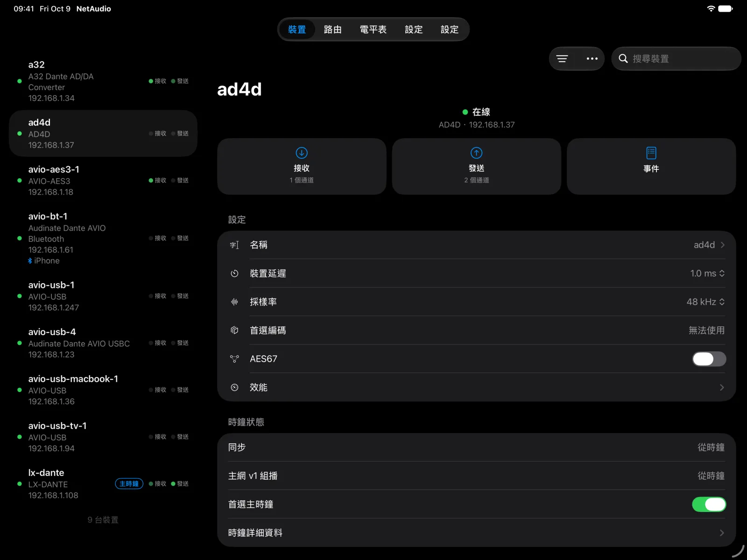Click the 192.168.1.108 address text
This screenshot has width=747, height=560.
[x=53, y=496]
